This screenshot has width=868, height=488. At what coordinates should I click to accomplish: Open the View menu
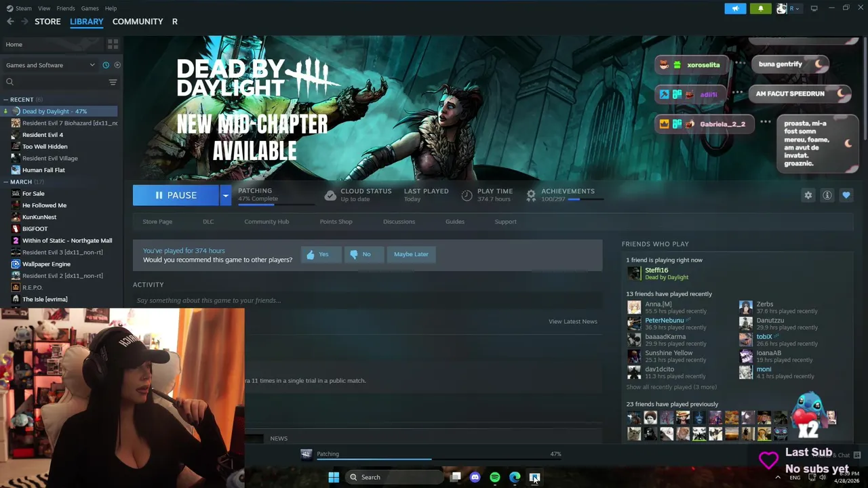pyautogui.click(x=44, y=8)
